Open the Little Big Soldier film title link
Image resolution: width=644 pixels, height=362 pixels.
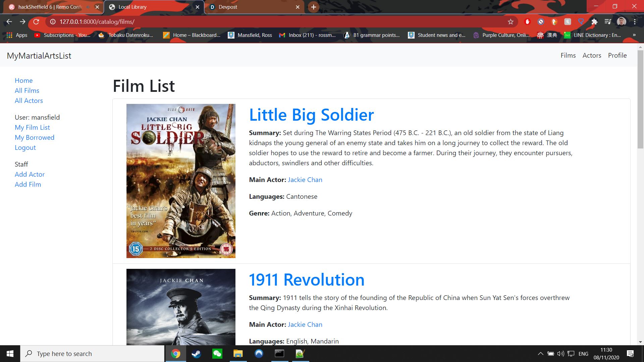311,115
